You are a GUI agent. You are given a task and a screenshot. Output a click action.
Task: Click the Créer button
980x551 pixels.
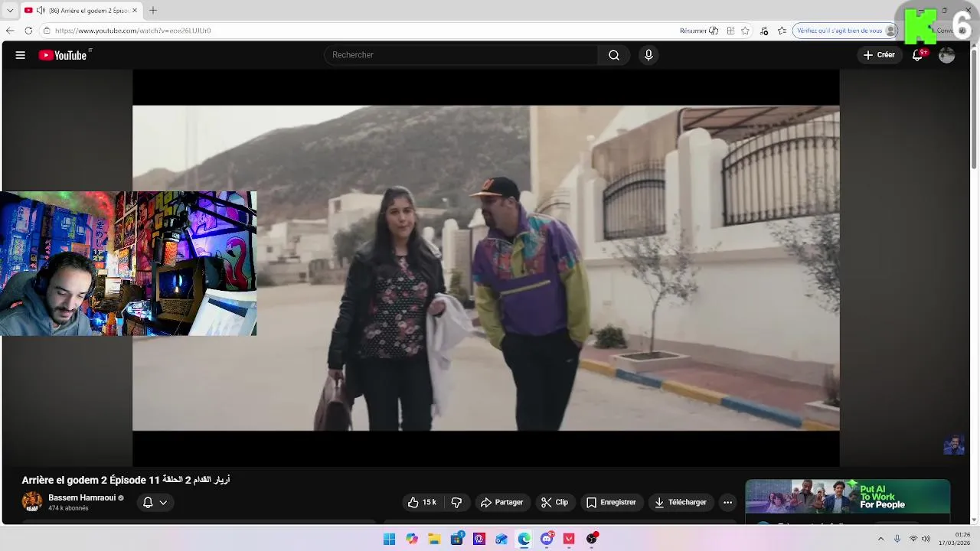pyautogui.click(x=879, y=55)
